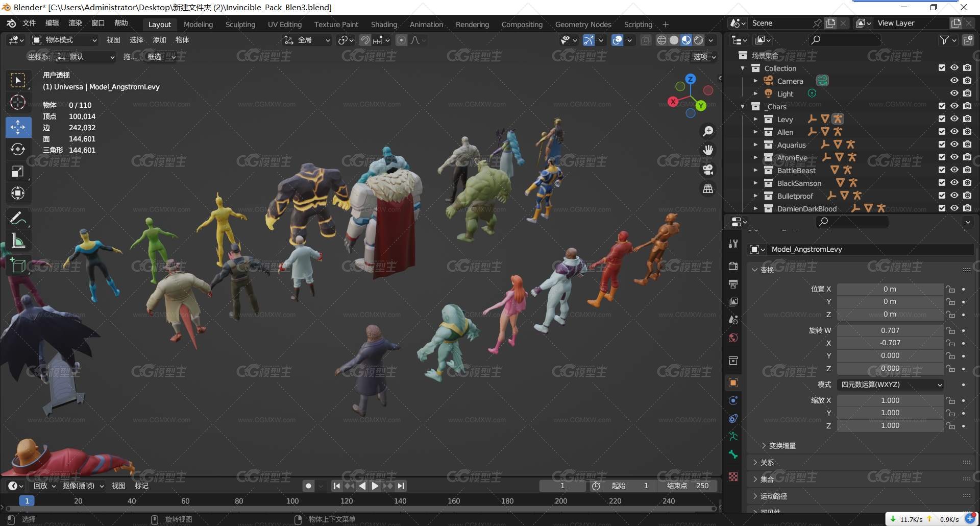Open the 文件 menu
The image size is (980, 526).
(x=29, y=23)
